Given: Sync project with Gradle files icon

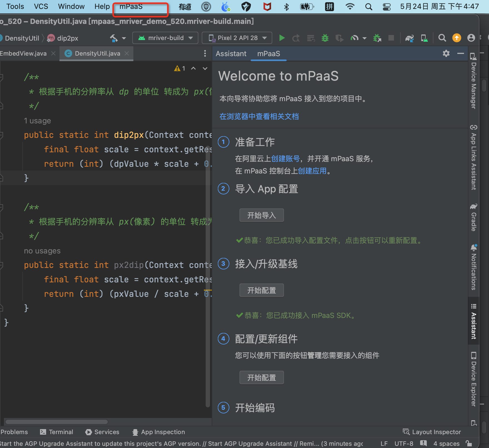Looking at the screenshot, I should click(x=410, y=38).
